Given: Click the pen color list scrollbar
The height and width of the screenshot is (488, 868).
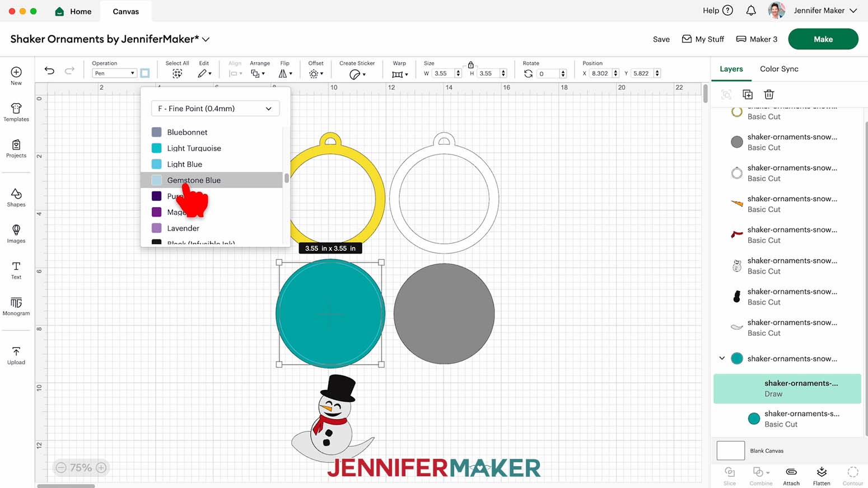Looking at the screenshot, I should (287, 178).
